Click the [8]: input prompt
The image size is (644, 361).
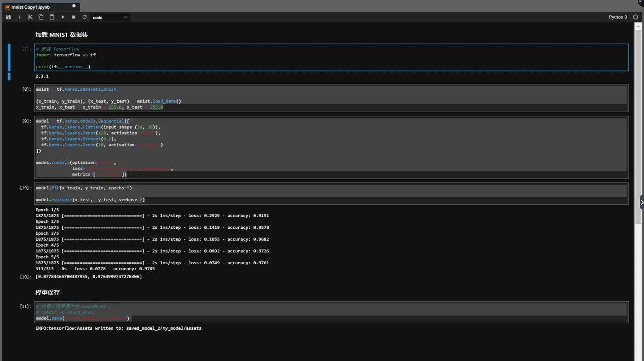27,89
